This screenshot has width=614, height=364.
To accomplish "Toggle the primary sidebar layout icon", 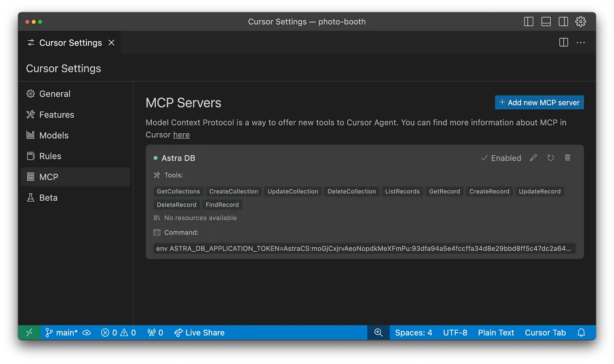I will (529, 21).
